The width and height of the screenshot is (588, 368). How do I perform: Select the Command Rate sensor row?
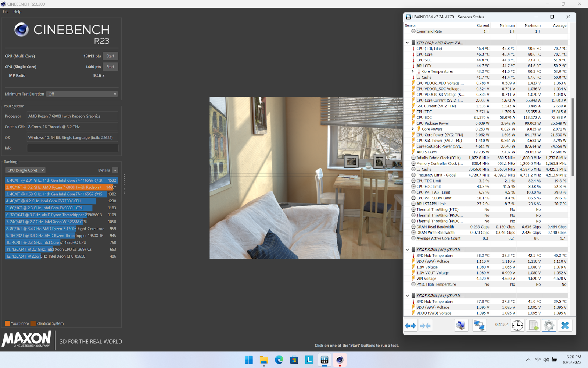point(486,31)
